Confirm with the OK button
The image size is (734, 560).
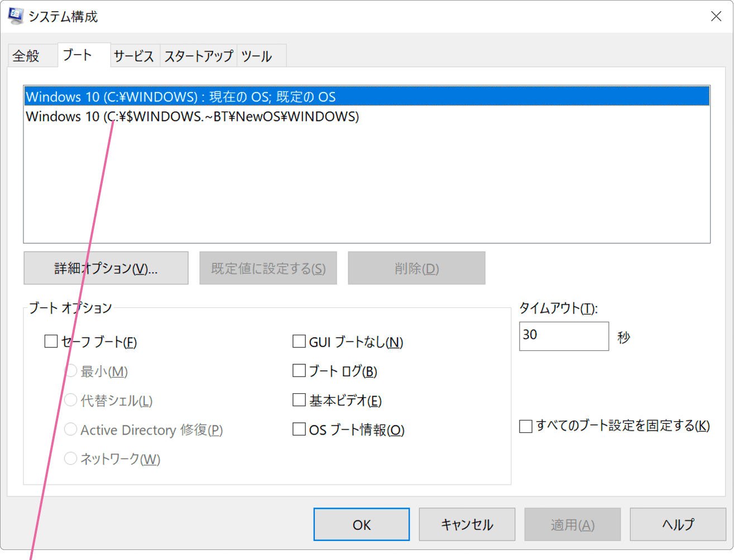pos(362,524)
